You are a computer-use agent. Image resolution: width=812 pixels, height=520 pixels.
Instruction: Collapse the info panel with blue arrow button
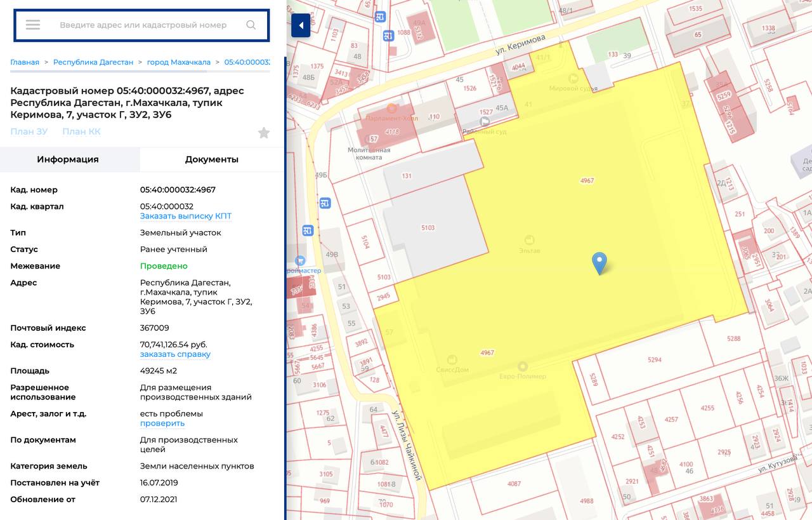click(301, 25)
